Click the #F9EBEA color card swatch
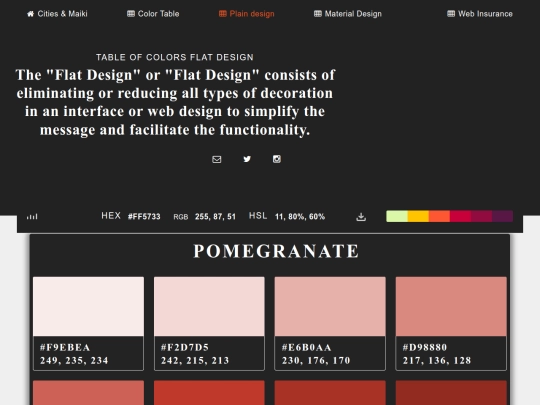 [x=89, y=307]
